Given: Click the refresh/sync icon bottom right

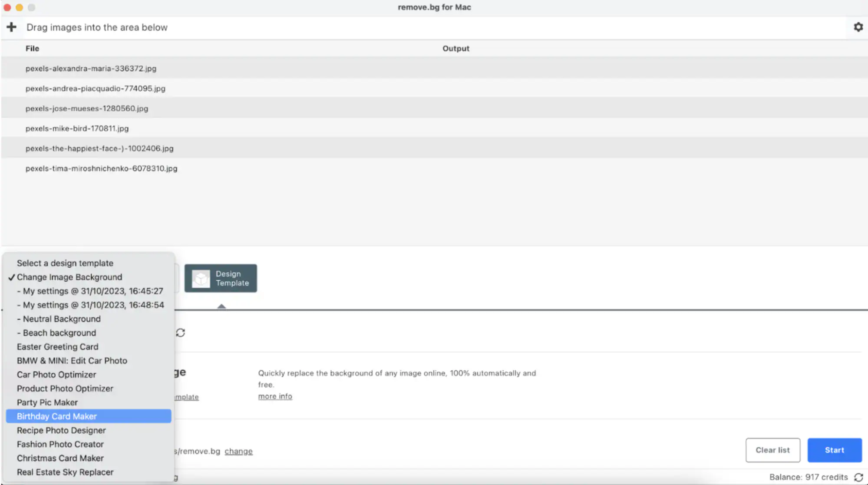Looking at the screenshot, I should click(x=858, y=477).
